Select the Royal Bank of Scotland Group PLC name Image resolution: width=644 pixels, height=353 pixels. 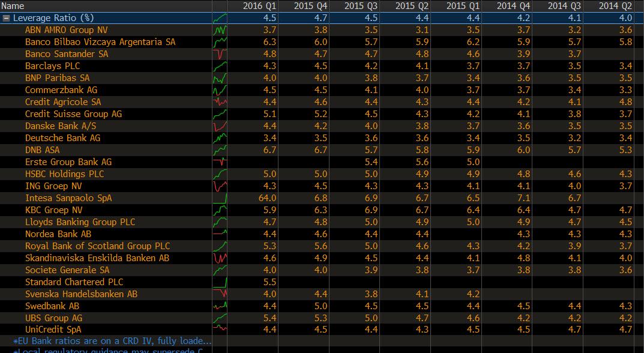click(x=97, y=246)
